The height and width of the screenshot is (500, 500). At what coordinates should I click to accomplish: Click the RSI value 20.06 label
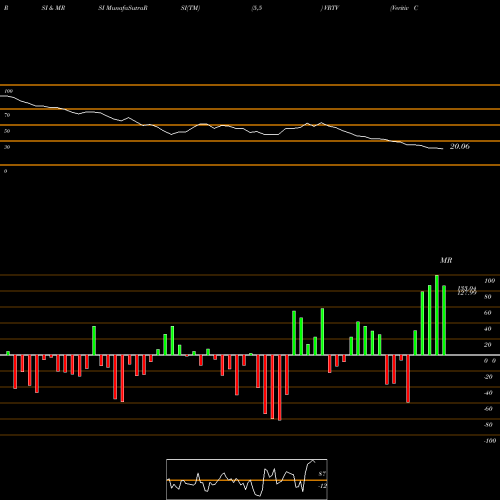coord(460,146)
